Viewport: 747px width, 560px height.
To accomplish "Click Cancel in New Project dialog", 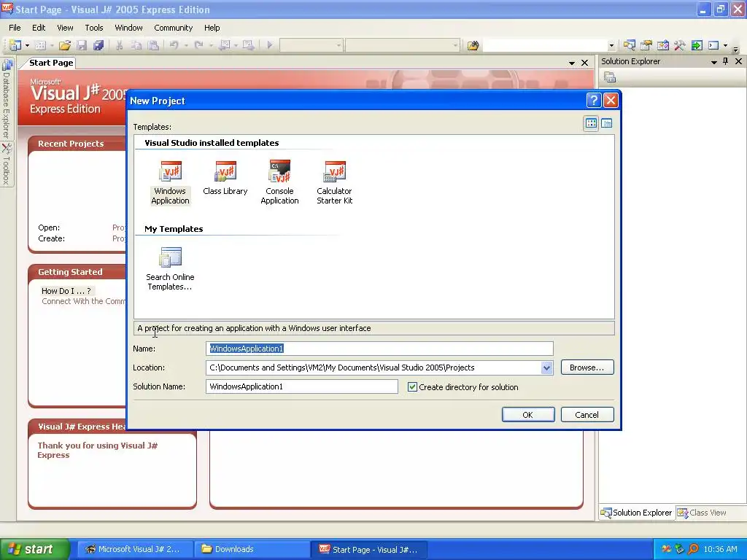I will point(587,415).
